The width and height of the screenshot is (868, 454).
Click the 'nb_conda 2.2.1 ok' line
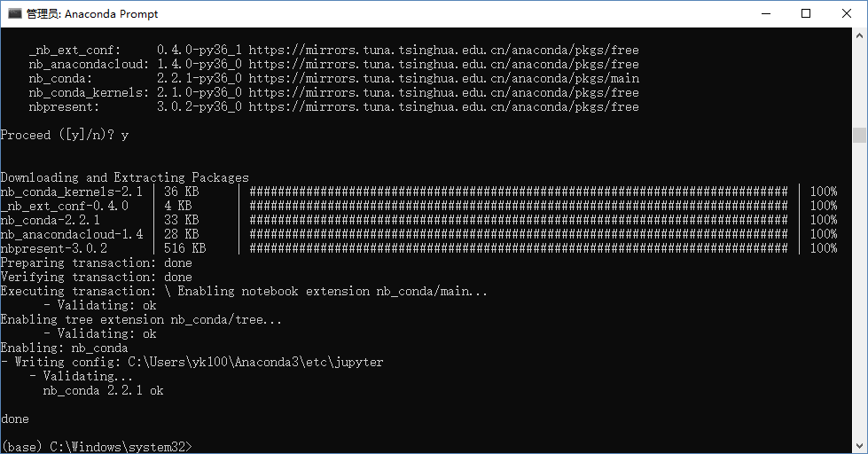click(103, 390)
